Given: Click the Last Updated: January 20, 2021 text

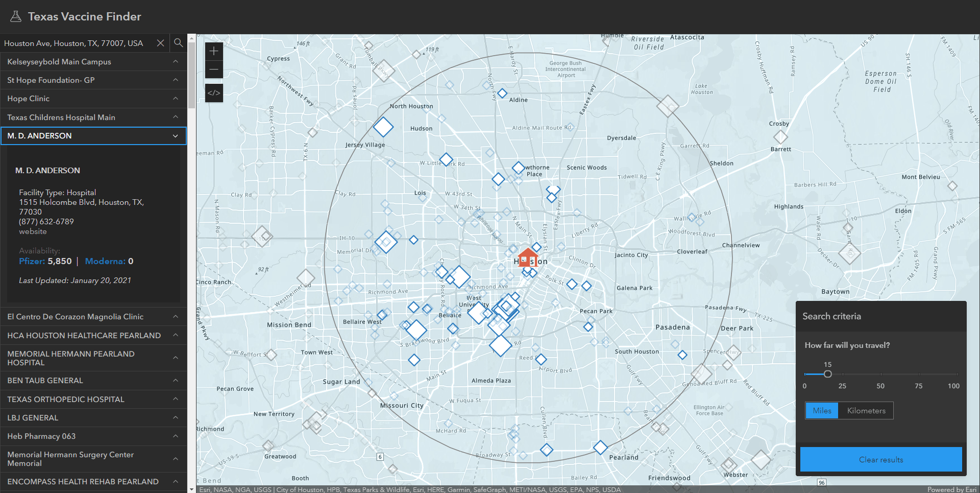Looking at the screenshot, I should click(x=75, y=280).
